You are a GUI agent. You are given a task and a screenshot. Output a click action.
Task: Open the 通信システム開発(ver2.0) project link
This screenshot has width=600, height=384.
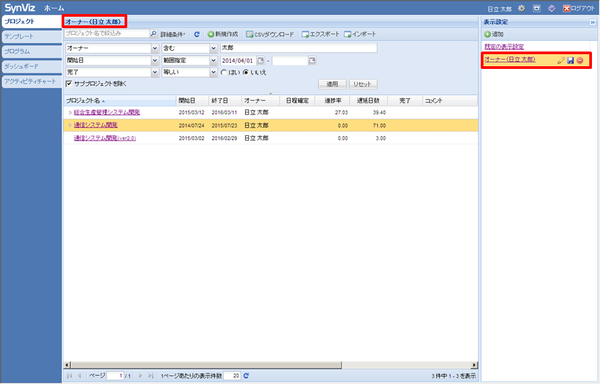(105, 138)
